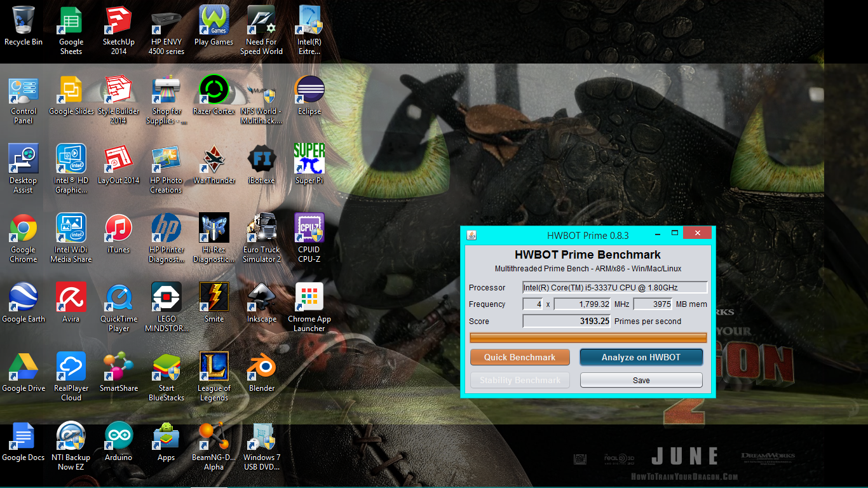This screenshot has width=868, height=488.
Task: Select Windows 7 USB DVD tool icon
Action: pos(262,436)
